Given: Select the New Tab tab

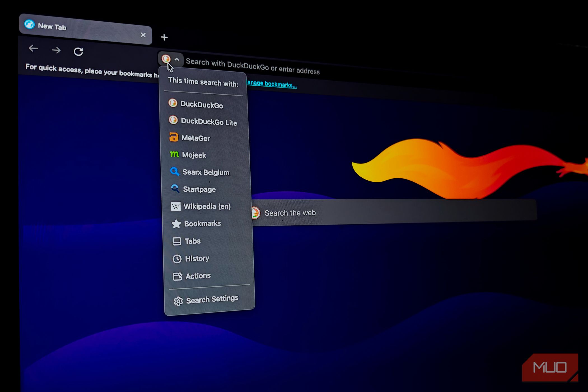Looking at the screenshot, I should 85,29.
